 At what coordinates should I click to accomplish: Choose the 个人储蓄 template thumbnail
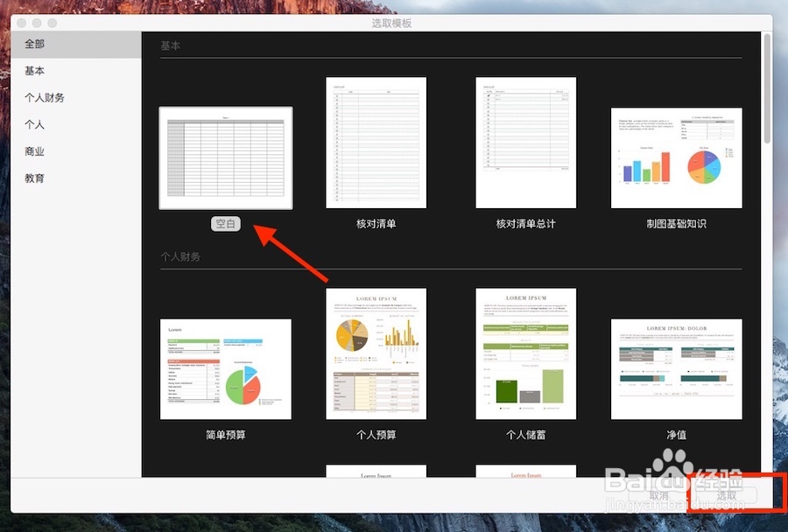click(x=525, y=353)
